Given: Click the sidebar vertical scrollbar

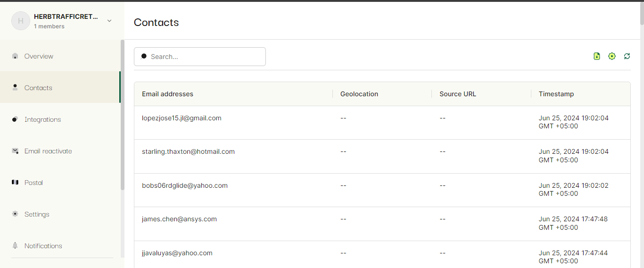Looking at the screenshot, I should coord(123,115).
